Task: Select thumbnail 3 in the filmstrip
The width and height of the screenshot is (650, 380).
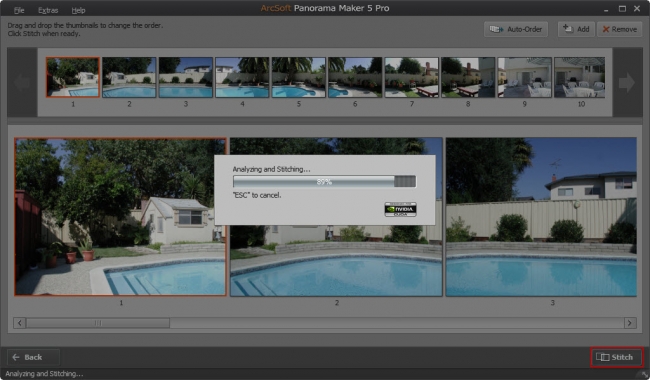Action: (186, 77)
